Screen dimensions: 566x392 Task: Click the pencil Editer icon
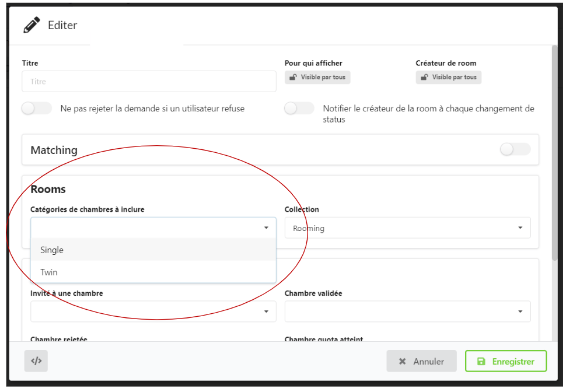pos(33,26)
